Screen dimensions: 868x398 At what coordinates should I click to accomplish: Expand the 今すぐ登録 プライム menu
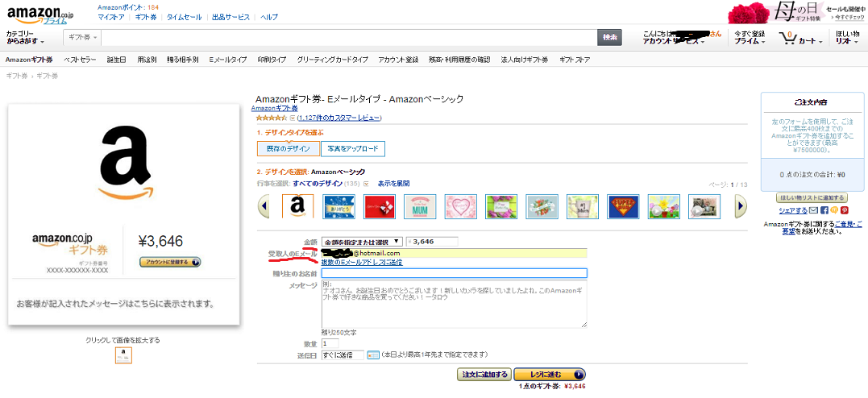(x=750, y=38)
